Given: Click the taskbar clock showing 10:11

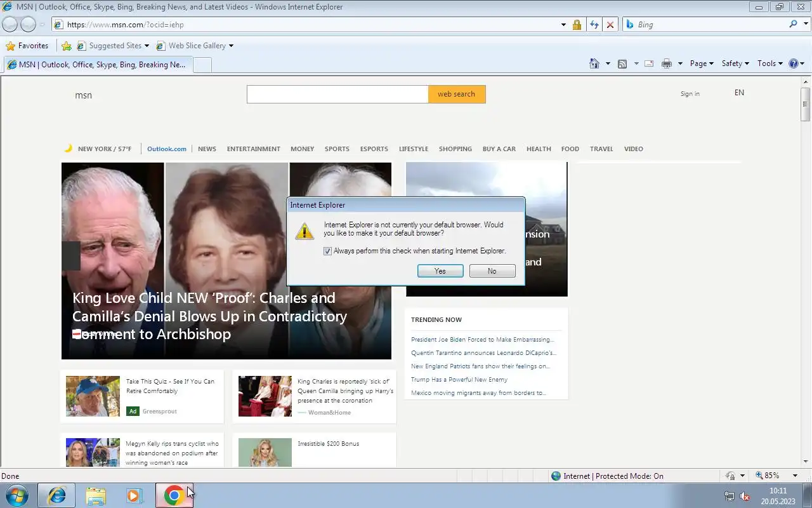Looking at the screenshot, I should [778, 491].
